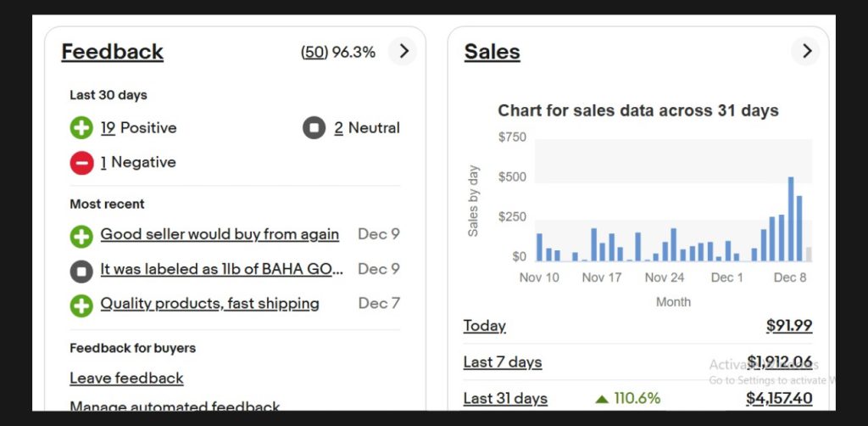Viewport: 868px width, 426px height.
Task: Click plus icon beside 'Good seller' review
Action: 81,235
